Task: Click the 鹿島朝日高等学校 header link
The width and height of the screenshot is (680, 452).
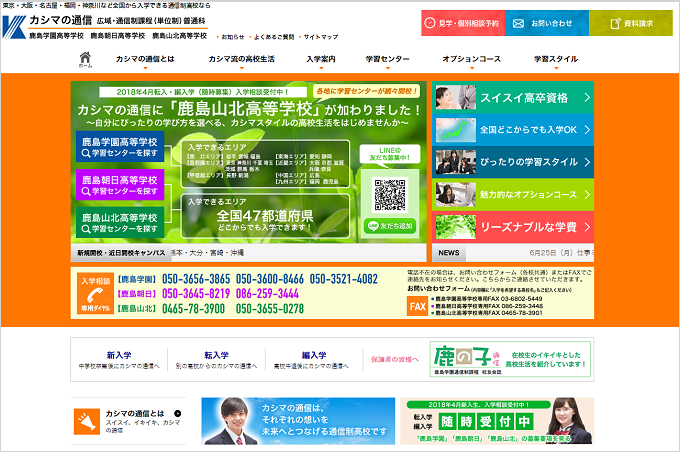Action: (x=118, y=36)
